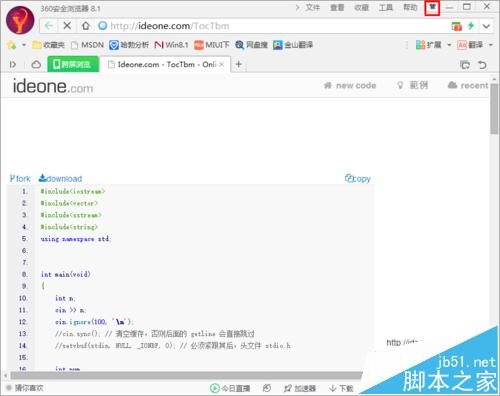Image resolution: width=500 pixels, height=396 pixels.
Task: Open a new tab with the plus button
Action: 239,64
